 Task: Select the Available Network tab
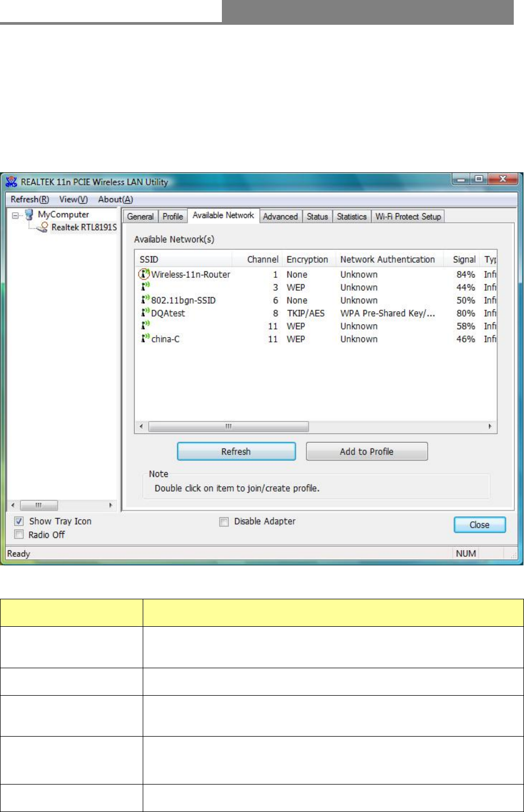[223, 215]
